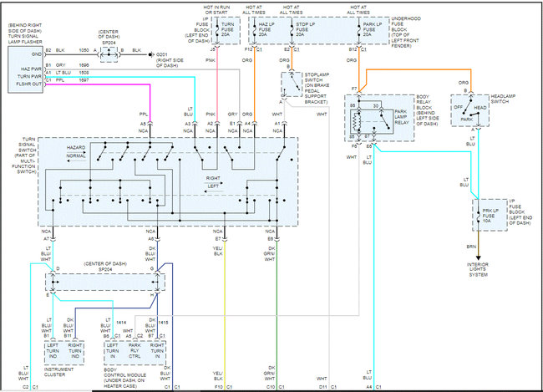
Task: Click the "INTERIOR LIGHTS SYSTEM" label
Action: (x=478, y=269)
